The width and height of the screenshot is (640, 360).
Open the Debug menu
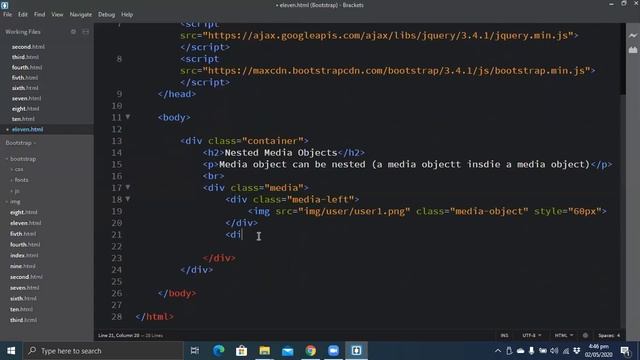(106, 14)
